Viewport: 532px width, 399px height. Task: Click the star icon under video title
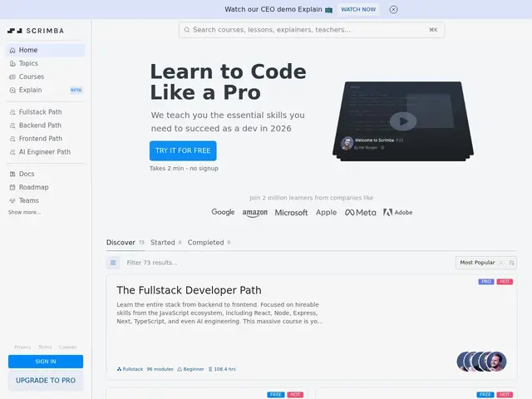click(x=382, y=148)
